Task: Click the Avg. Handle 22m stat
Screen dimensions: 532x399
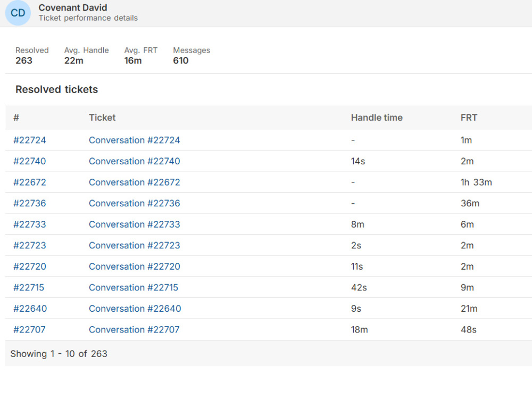Action: click(87, 56)
